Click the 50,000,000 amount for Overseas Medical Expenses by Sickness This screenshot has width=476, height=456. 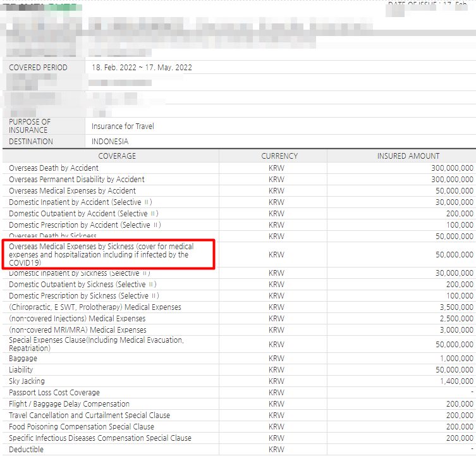(x=454, y=255)
